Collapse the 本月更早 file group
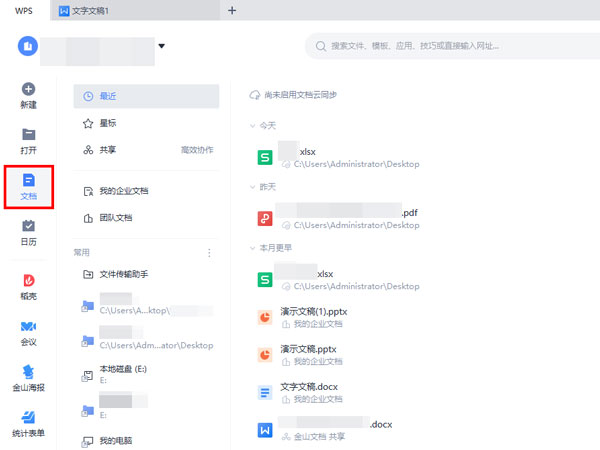Viewport: 600px width, 450px height. pos(254,247)
